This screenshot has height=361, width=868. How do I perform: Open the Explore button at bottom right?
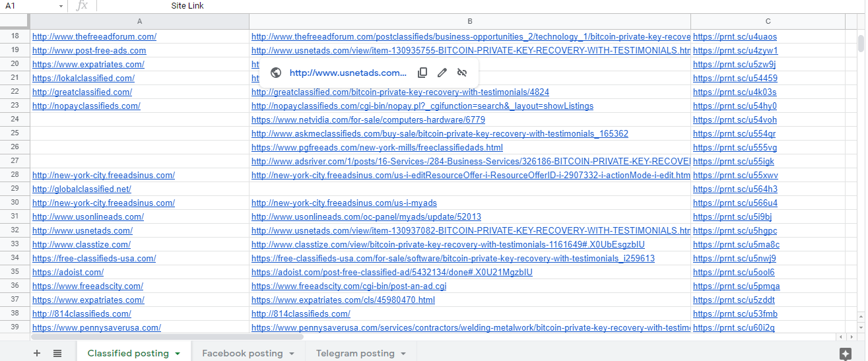(x=845, y=353)
